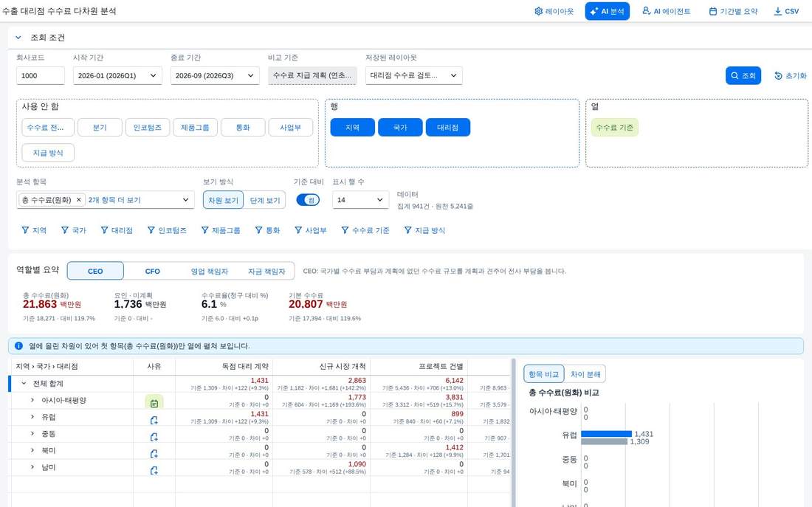Image resolution: width=812 pixels, height=507 pixels.
Task: Reset conditions with 초기화
Action: coord(791,75)
